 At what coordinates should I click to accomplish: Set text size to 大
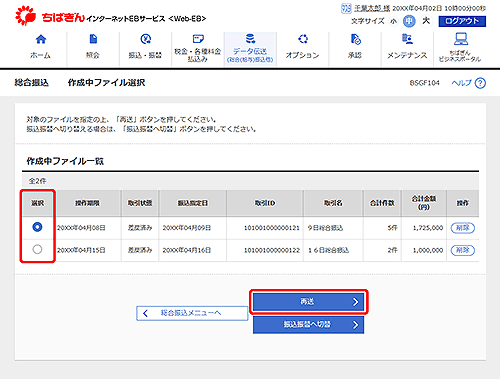click(426, 21)
